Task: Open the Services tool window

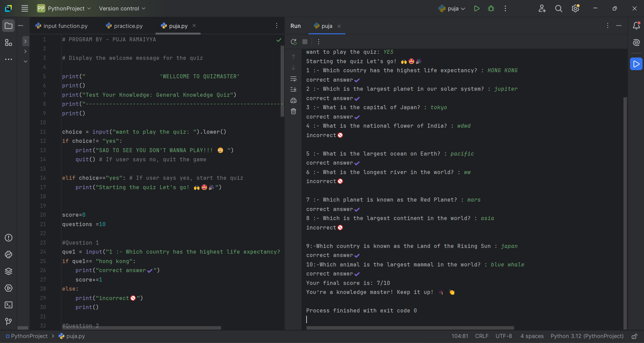Action: click(8, 288)
